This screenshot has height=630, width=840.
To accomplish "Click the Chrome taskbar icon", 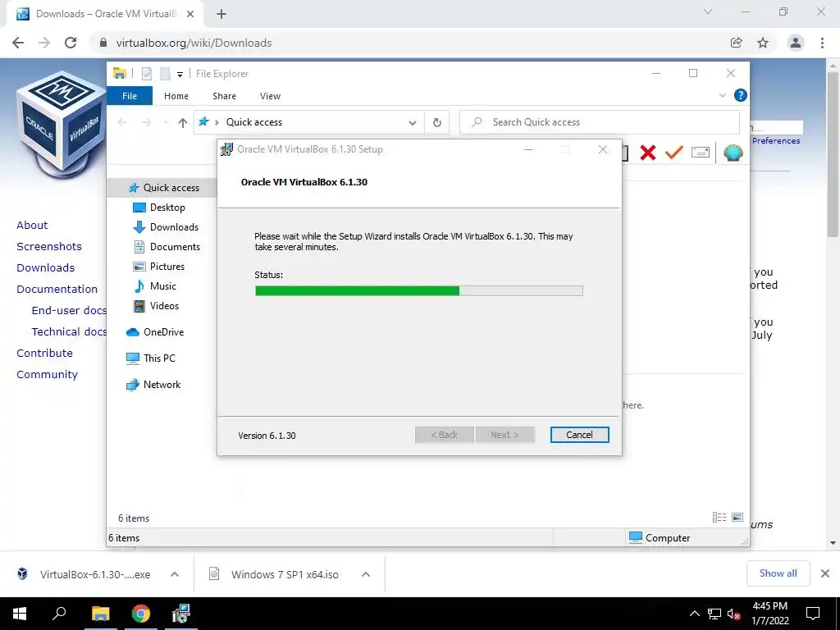I will (141, 614).
